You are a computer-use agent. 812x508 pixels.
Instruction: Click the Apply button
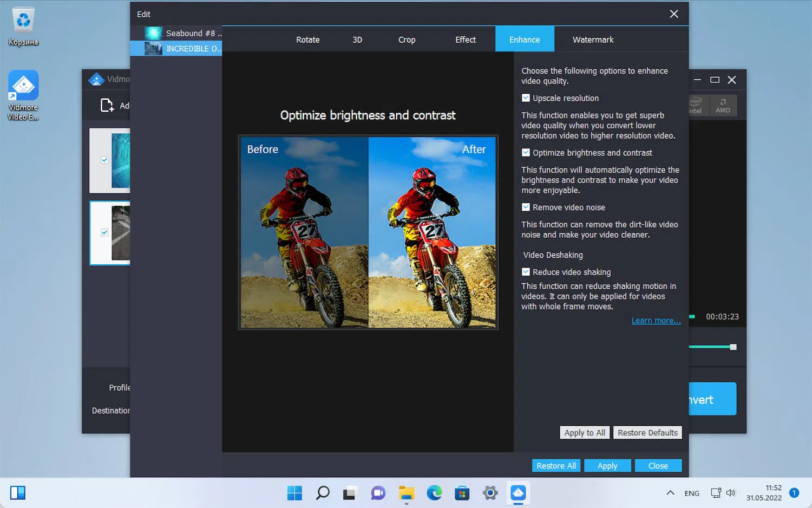click(607, 466)
